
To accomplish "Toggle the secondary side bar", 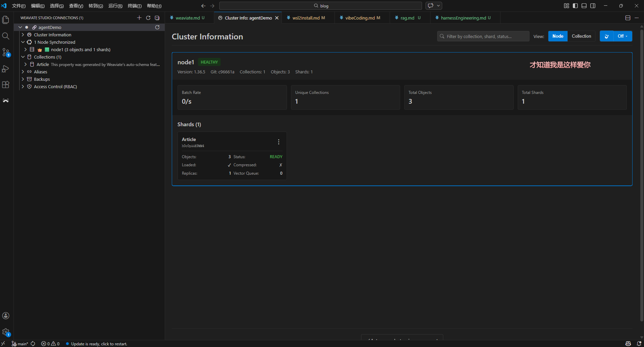I will click(593, 6).
